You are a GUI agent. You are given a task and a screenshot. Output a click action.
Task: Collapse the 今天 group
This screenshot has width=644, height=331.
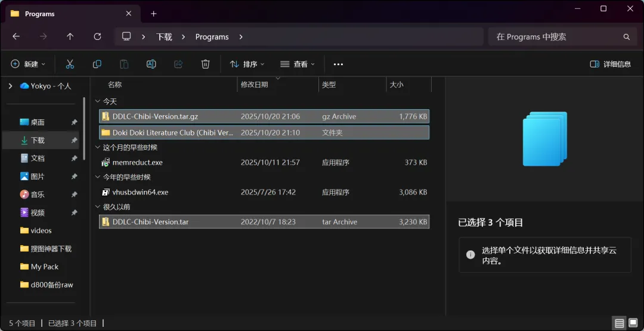pyautogui.click(x=97, y=101)
